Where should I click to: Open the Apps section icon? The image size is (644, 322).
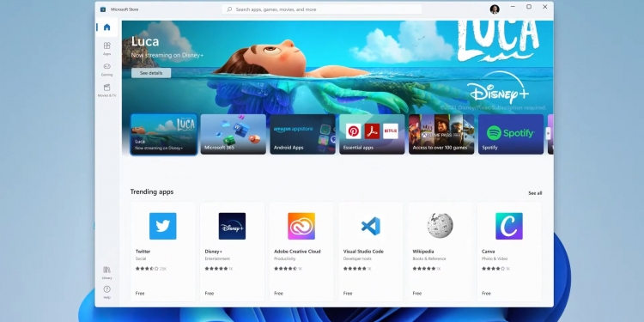[x=106, y=46]
